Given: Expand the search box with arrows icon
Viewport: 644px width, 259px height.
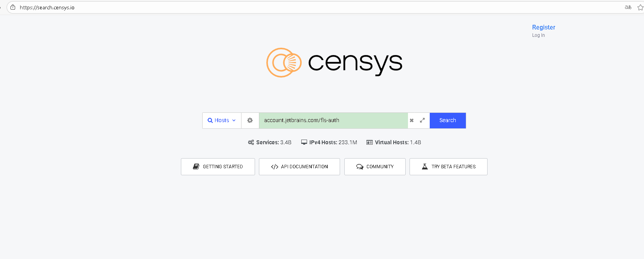Looking at the screenshot, I should (x=422, y=121).
